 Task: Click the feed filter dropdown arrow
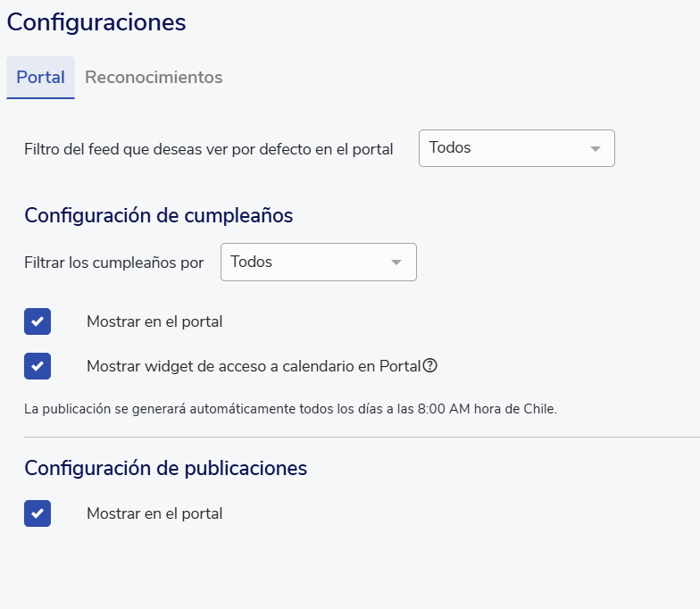pyautogui.click(x=596, y=149)
